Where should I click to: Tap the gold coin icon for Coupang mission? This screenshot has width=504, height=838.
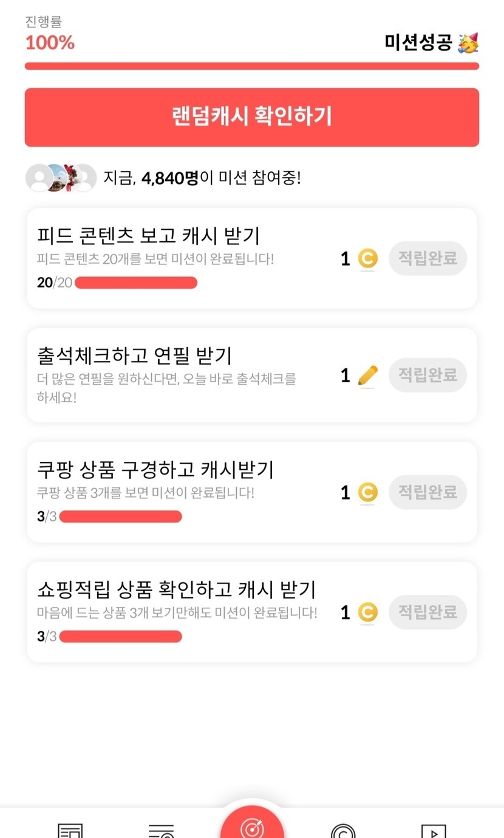[x=367, y=492]
